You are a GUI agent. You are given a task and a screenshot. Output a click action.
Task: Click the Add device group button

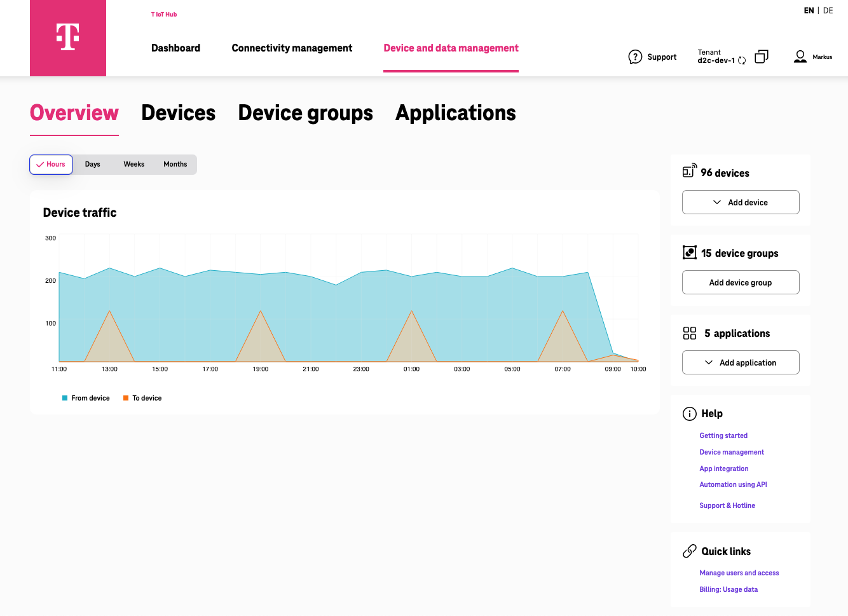tap(741, 282)
